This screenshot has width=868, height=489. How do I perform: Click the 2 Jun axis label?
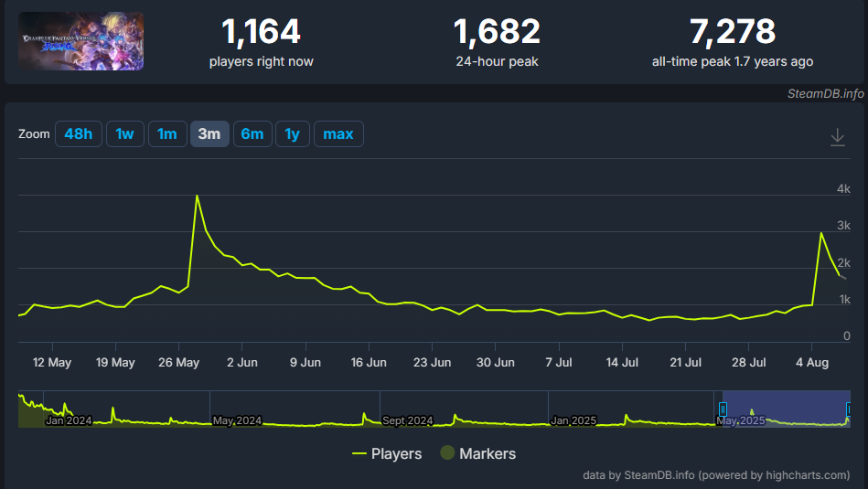[242, 362]
